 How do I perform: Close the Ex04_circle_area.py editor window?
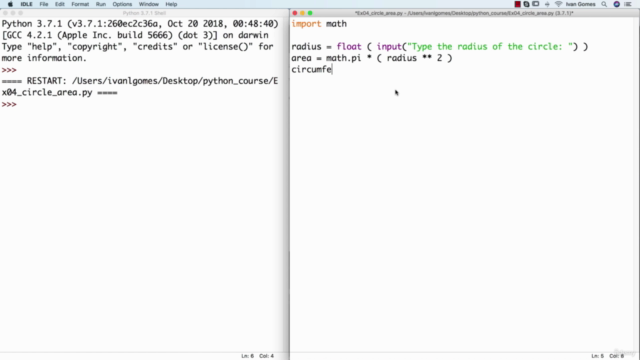[x=295, y=13]
